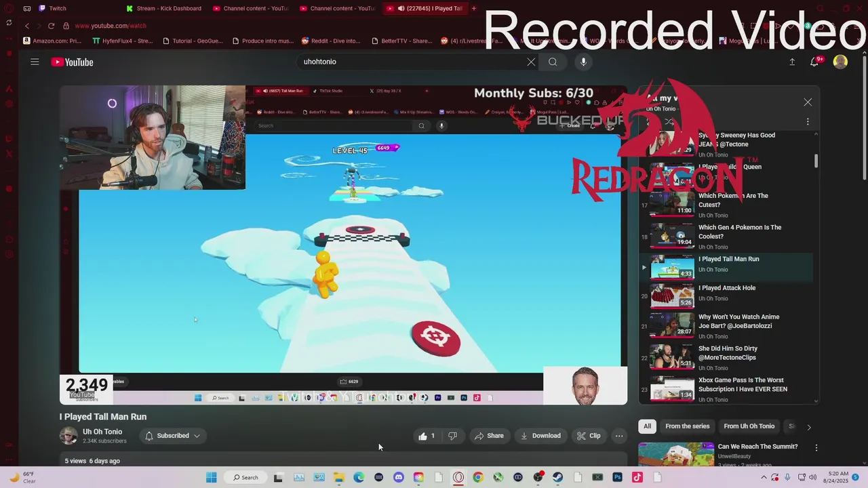Dislike the video with thumbs down

coord(452,436)
